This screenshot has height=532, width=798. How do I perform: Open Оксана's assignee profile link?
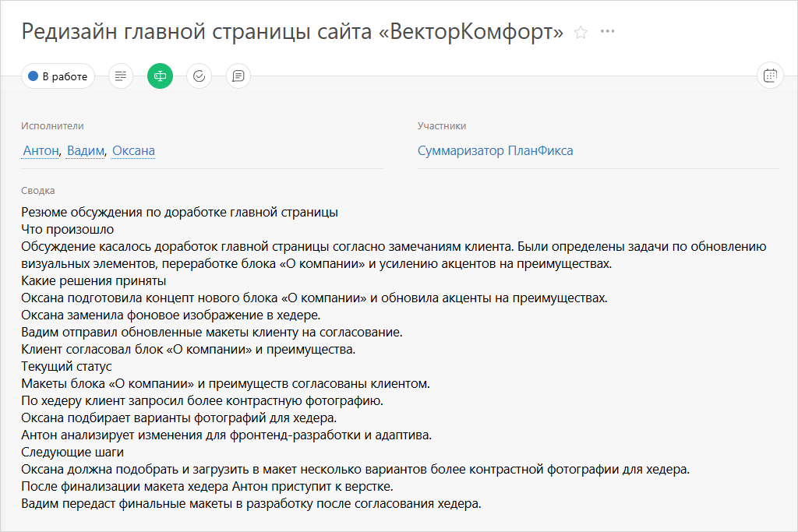point(132,150)
